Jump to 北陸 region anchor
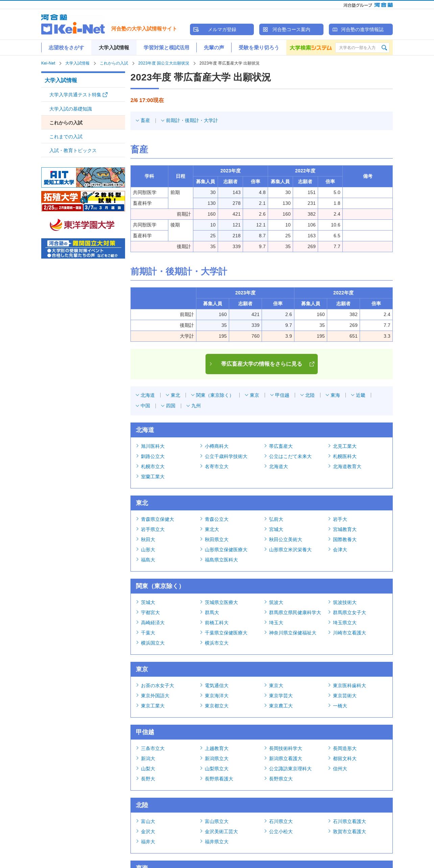 click(x=308, y=395)
